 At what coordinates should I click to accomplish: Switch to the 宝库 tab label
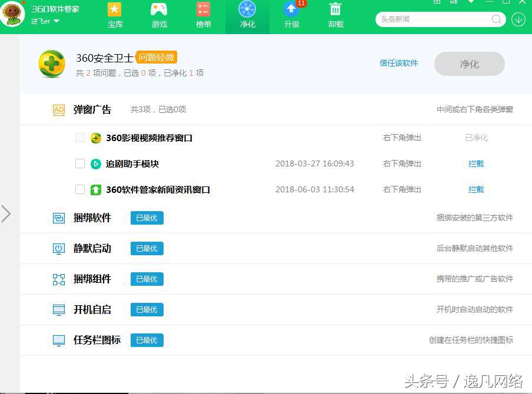pyautogui.click(x=115, y=25)
